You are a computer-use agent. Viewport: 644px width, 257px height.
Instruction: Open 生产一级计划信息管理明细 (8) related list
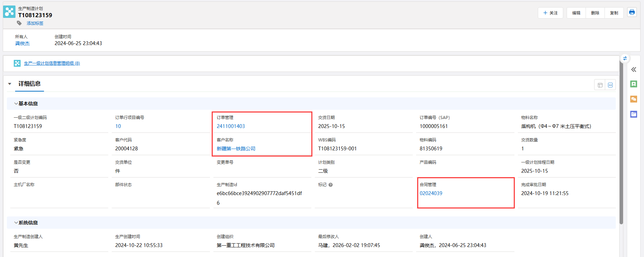coord(52,63)
